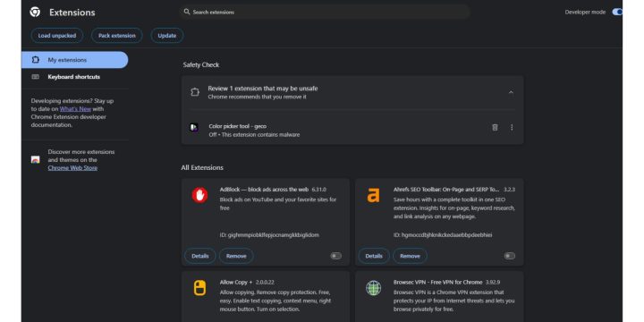Focus the Search extensions field

[325, 12]
